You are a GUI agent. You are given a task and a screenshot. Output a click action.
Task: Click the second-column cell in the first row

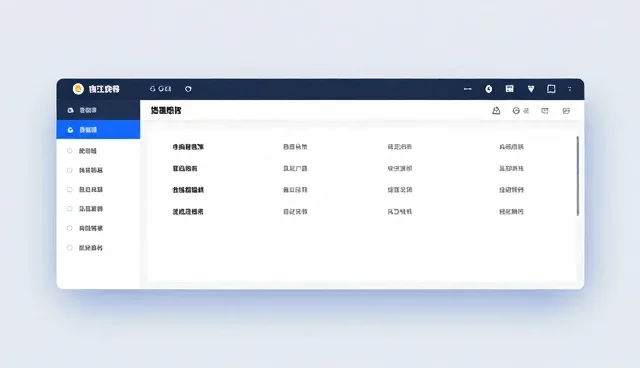coord(295,147)
